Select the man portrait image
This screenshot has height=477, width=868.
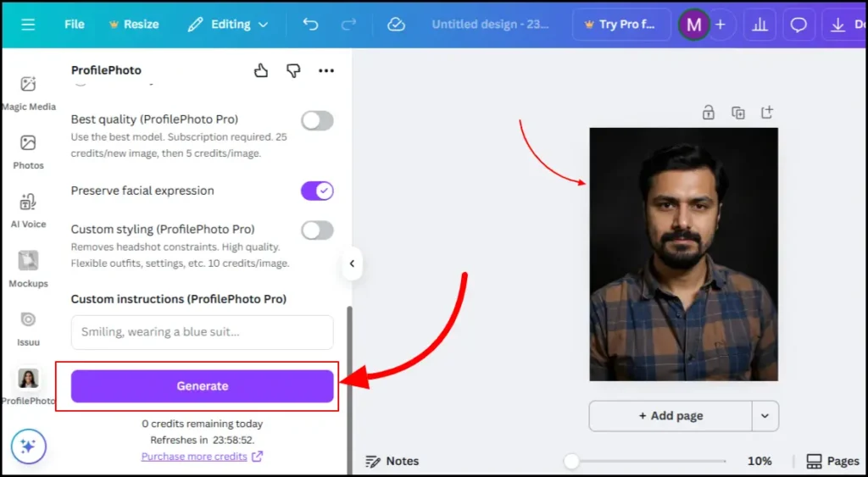(x=684, y=254)
